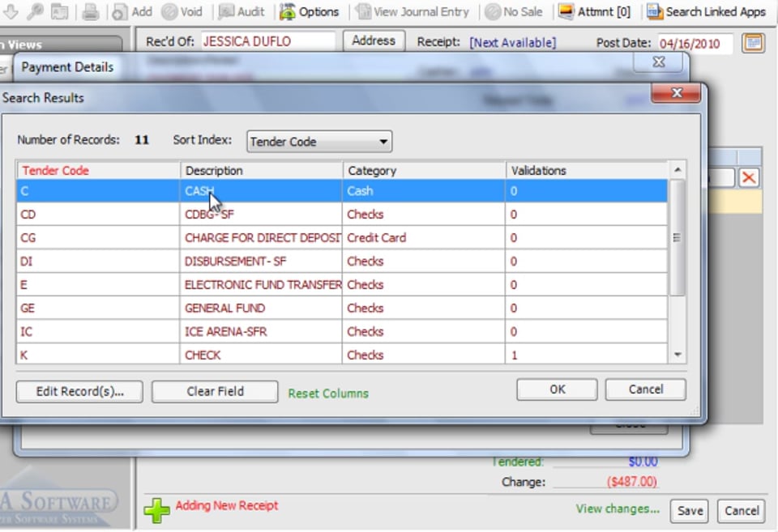Select DISBURSEMENT- SF row
778x532 pixels.
click(x=342, y=261)
